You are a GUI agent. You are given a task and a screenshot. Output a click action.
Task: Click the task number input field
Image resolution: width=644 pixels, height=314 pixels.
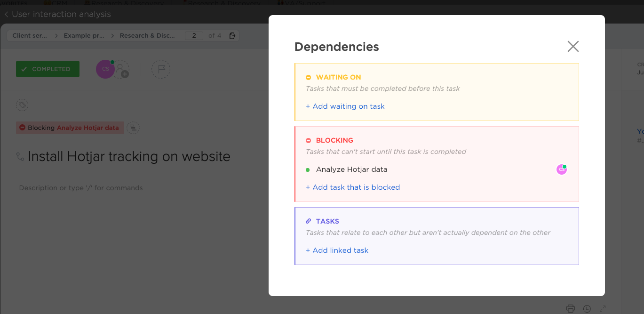[x=194, y=36]
